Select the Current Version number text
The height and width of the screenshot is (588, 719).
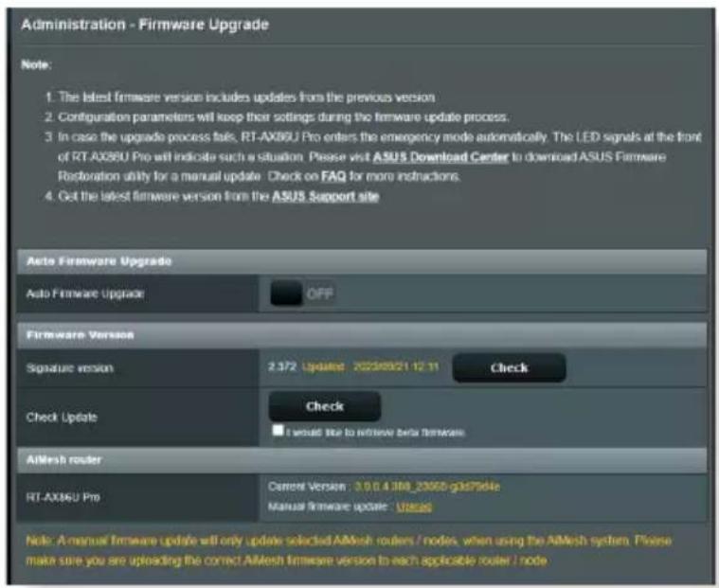(427, 487)
